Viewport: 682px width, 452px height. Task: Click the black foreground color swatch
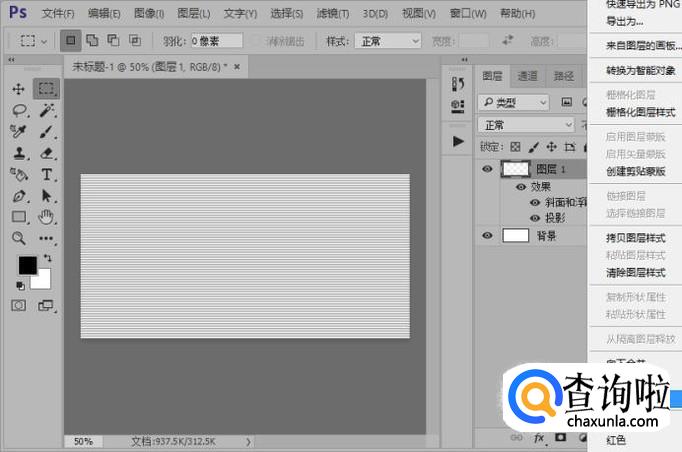point(27,265)
